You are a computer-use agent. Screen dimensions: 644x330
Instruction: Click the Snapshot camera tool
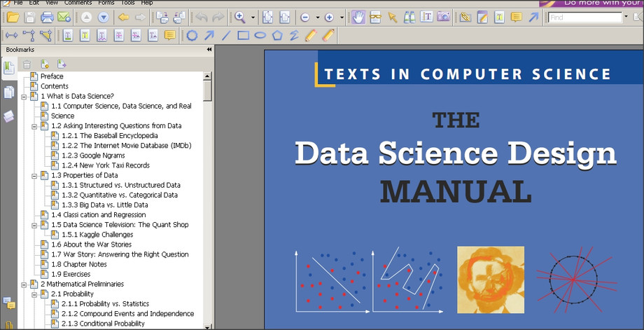(443, 18)
